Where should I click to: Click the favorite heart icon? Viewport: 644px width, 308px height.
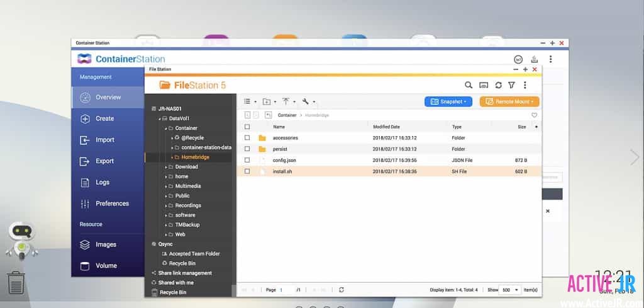(535, 115)
